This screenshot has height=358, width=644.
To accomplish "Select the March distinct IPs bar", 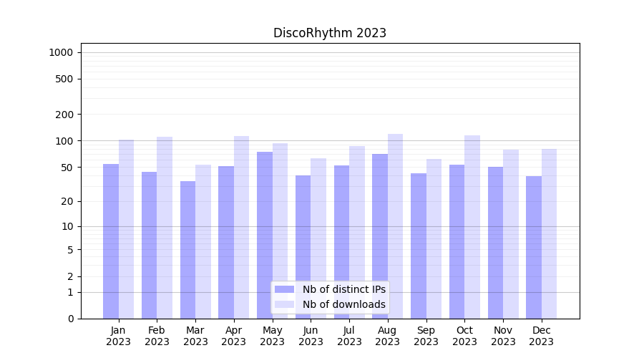I will pyautogui.click(x=187, y=250).
